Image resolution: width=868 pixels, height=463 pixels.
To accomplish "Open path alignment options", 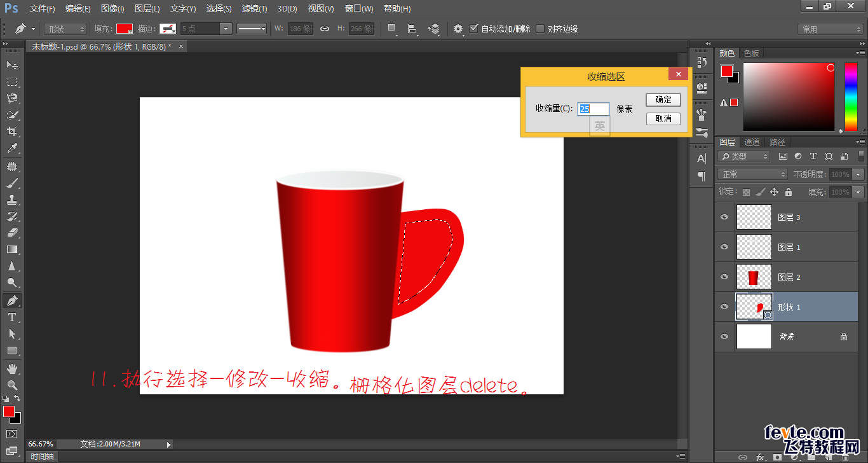I will 412,29.
